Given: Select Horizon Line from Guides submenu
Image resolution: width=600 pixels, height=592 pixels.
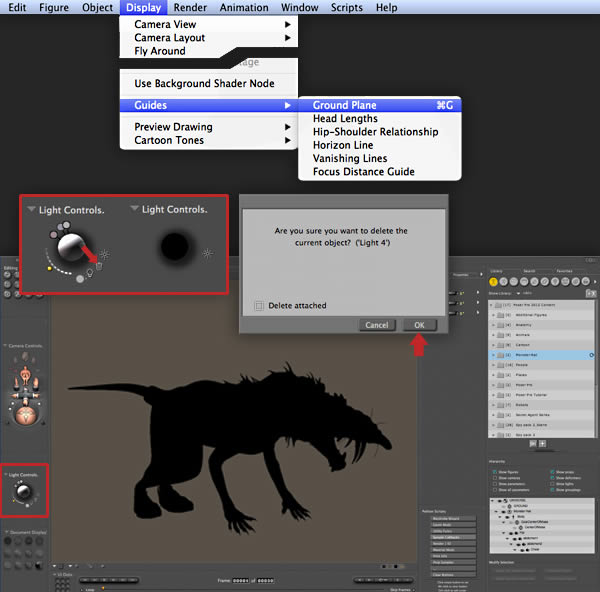Looking at the screenshot, I should (x=343, y=145).
